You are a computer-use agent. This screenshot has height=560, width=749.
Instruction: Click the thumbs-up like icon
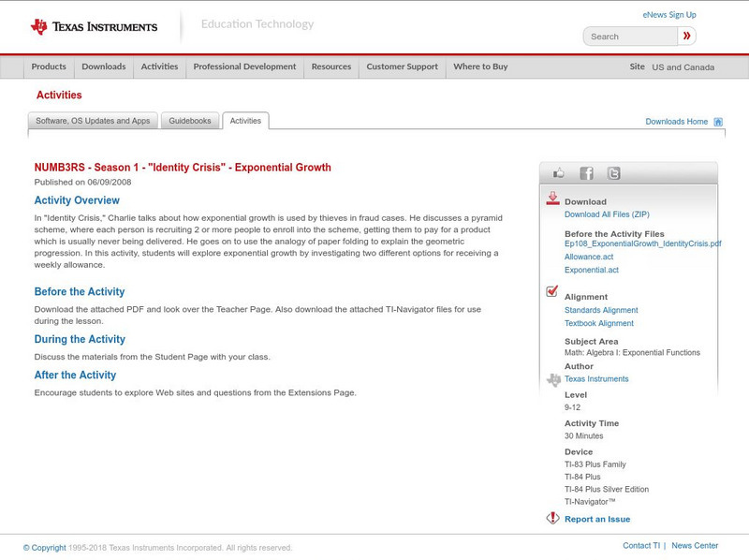pyautogui.click(x=558, y=173)
